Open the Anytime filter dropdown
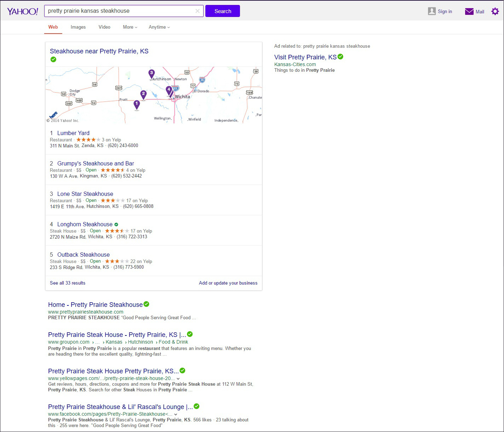Screen dimensions: 504x432 159,27
